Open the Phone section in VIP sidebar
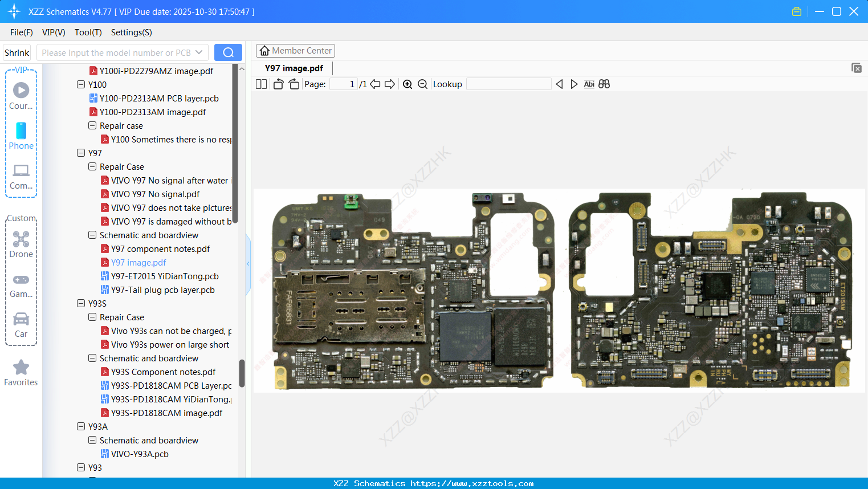Viewport: 868px width, 489px height. point(21,136)
